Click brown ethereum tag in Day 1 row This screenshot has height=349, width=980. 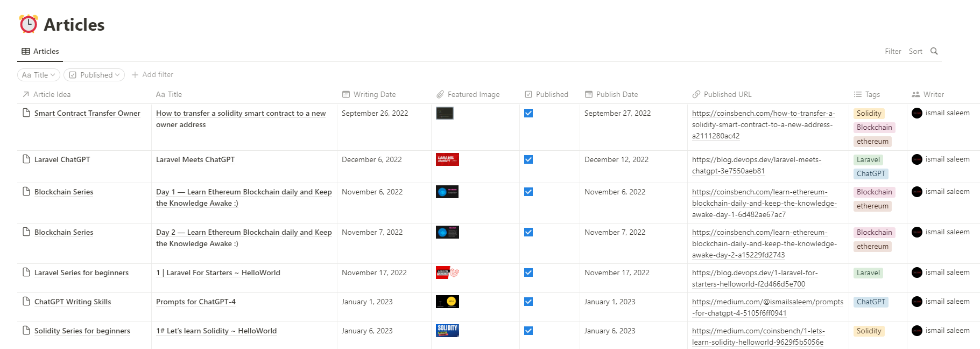pos(873,206)
